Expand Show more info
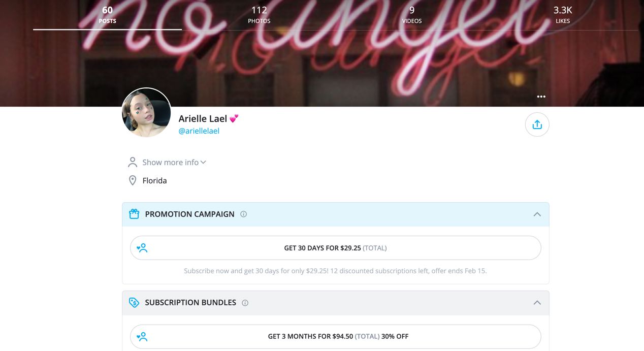644x351 pixels. coord(174,163)
